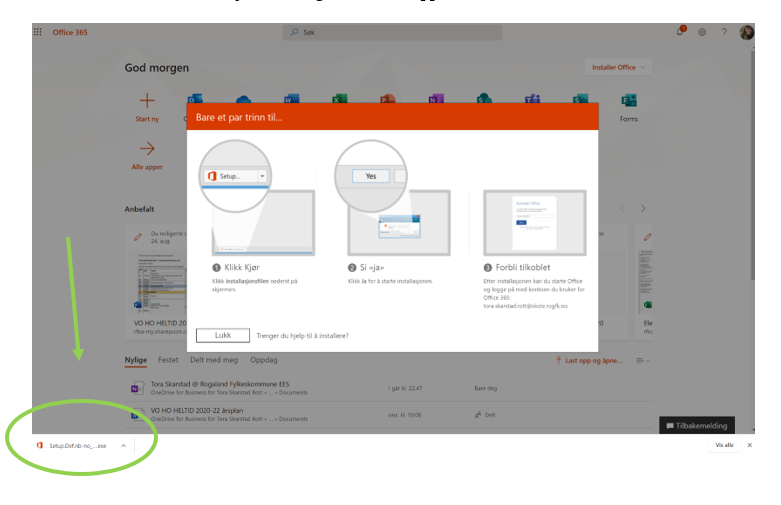This screenshot has height=505, width=781.
Task: Switch to the Nylige tab
Action: [135, 360]
